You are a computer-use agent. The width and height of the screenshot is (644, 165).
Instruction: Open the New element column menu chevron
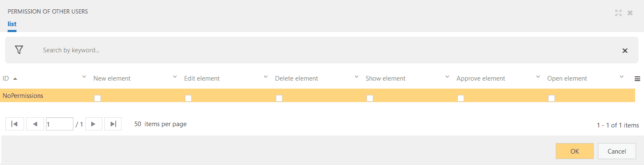tap(175, 77)
